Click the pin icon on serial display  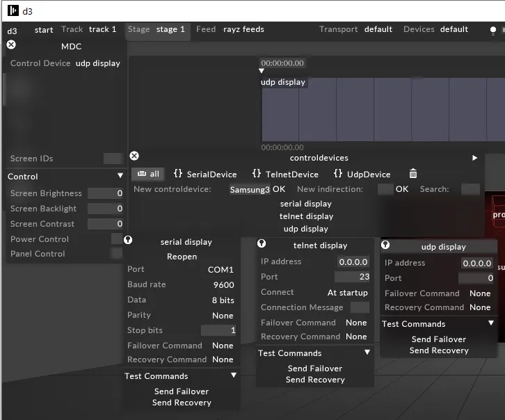pos(128,240)
